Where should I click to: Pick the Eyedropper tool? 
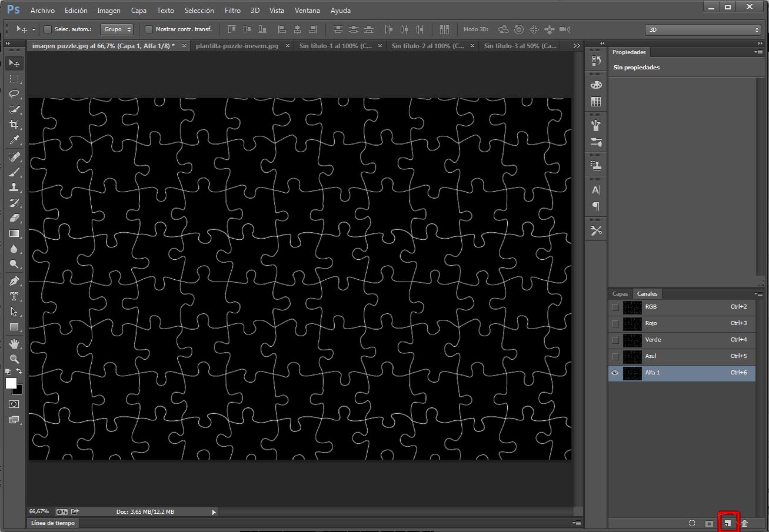pos(14,140)
